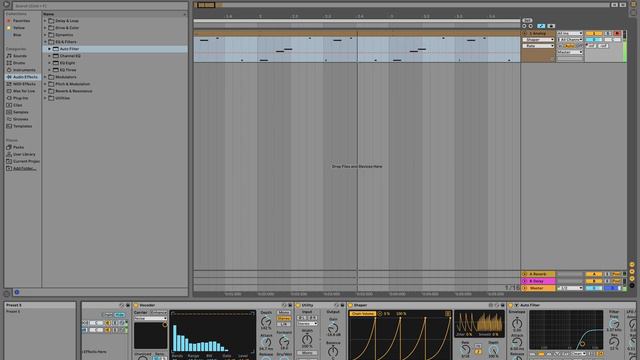The image size is (640, 360).
Task: Expand the Modulators folder
Action: click(x=45, y=77)
